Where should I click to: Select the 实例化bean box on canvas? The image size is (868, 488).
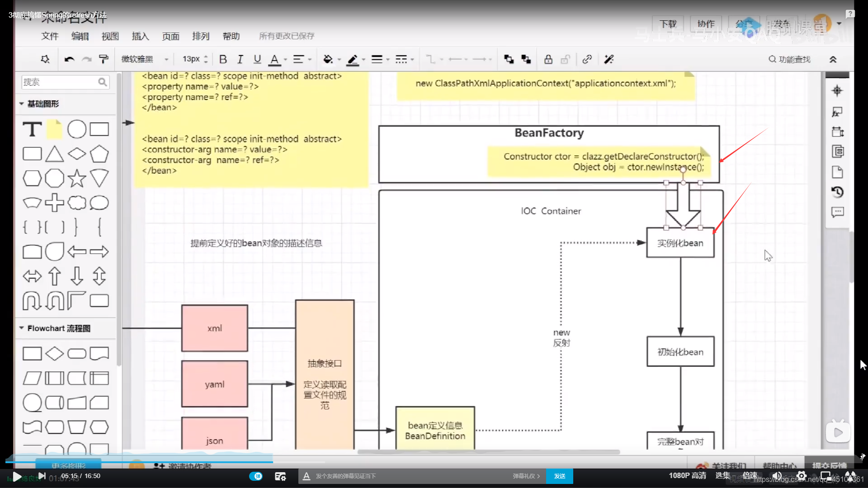click(x=680, y=243)
